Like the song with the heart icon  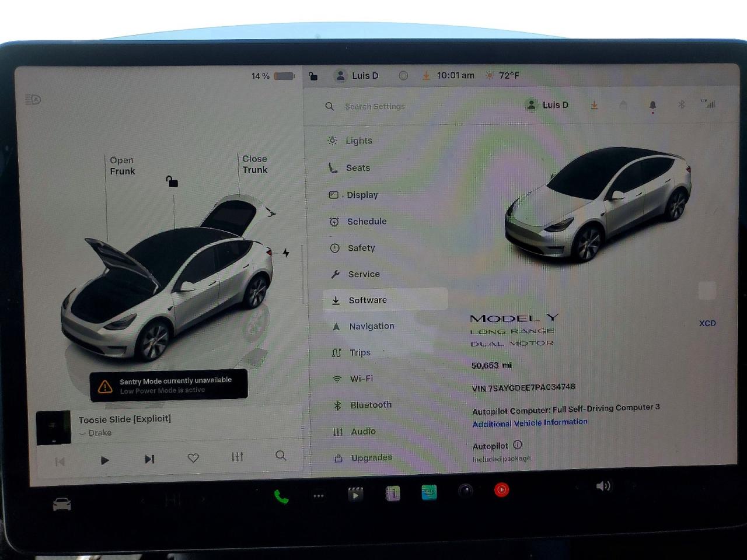click(193, 458)
